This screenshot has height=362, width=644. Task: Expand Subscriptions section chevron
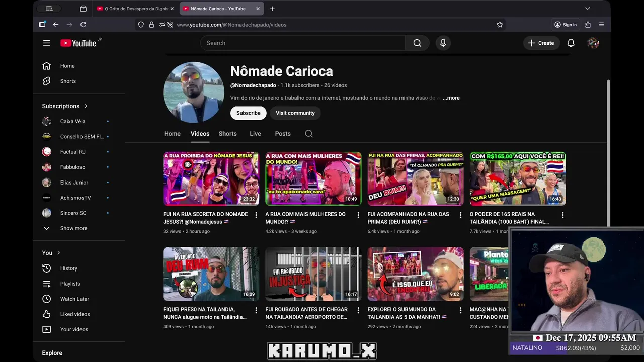click(86, 106)
